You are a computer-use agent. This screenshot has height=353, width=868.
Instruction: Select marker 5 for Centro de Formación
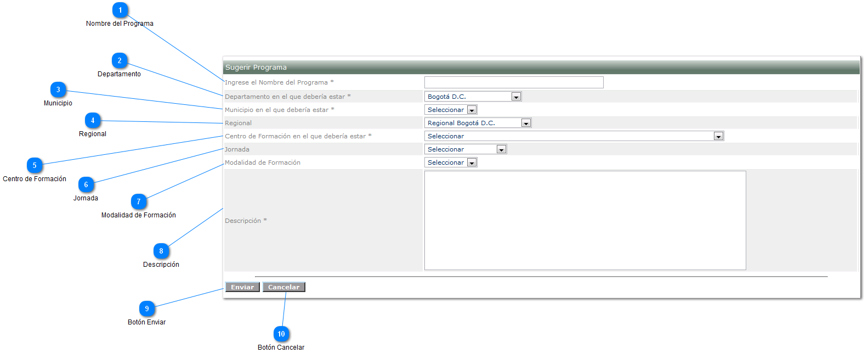coord(35,166)
